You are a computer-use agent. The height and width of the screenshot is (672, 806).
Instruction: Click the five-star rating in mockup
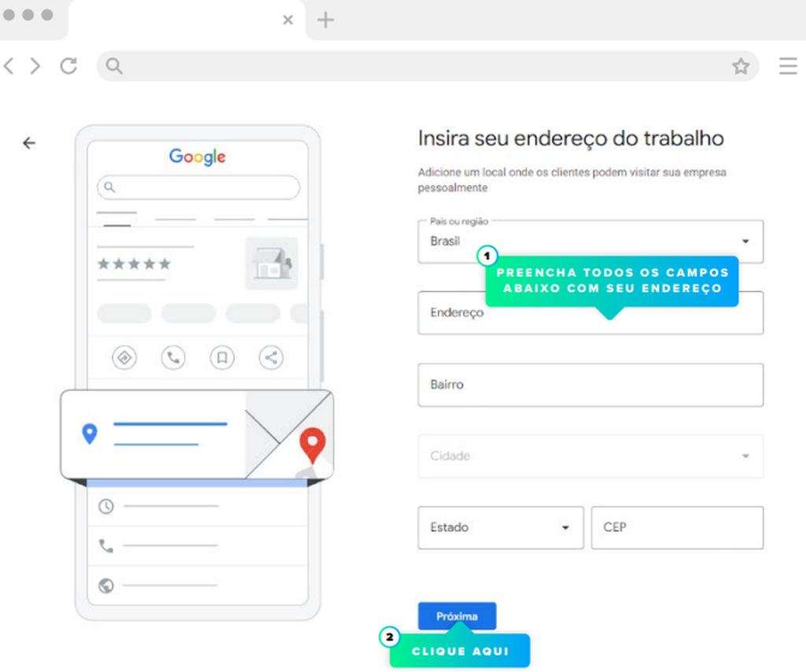(x=134, y=264)
